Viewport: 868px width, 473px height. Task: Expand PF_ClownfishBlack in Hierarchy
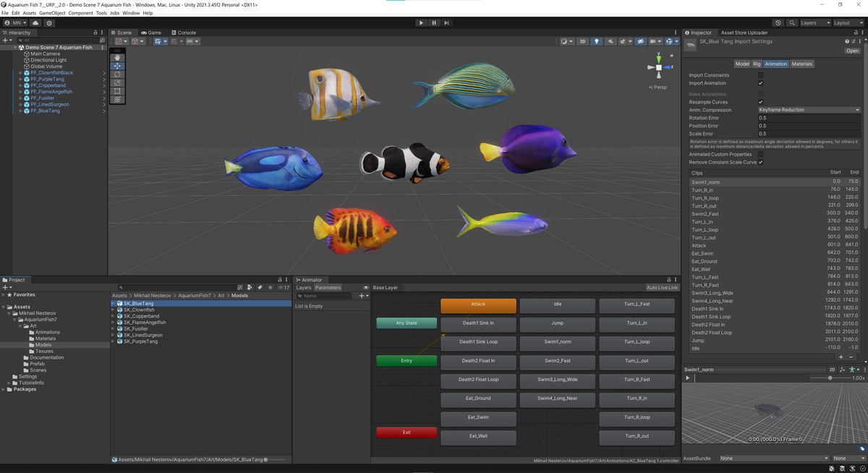20,73
